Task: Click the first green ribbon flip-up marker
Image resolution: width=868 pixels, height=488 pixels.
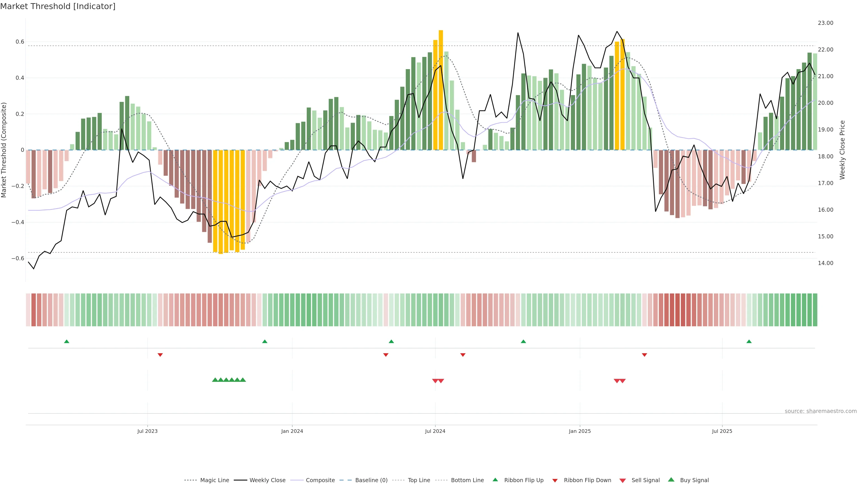Action: point(67,342)
